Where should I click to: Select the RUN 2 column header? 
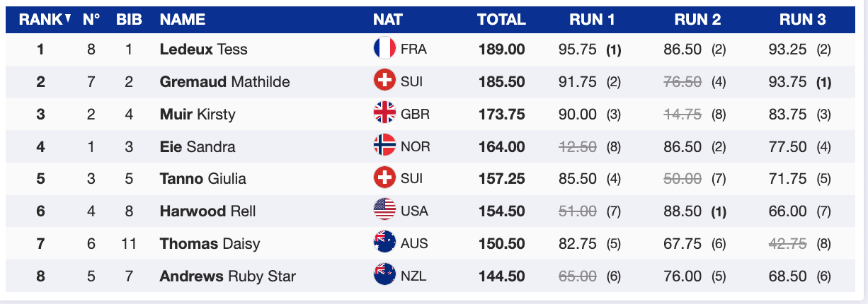point(697,20)
